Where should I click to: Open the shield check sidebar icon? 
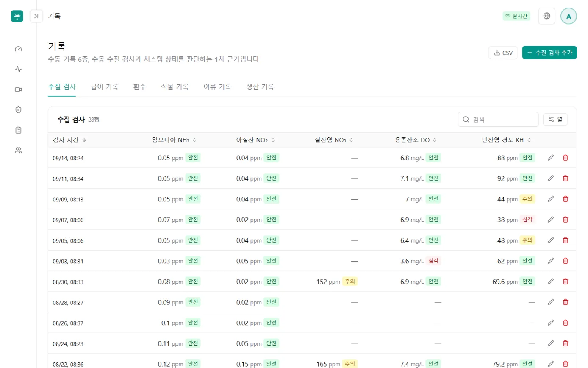18,110
